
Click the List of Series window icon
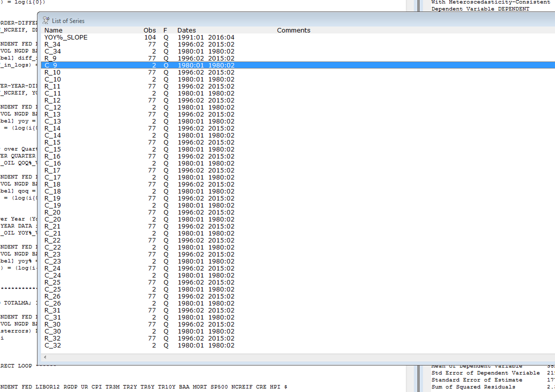pos(46,20)
